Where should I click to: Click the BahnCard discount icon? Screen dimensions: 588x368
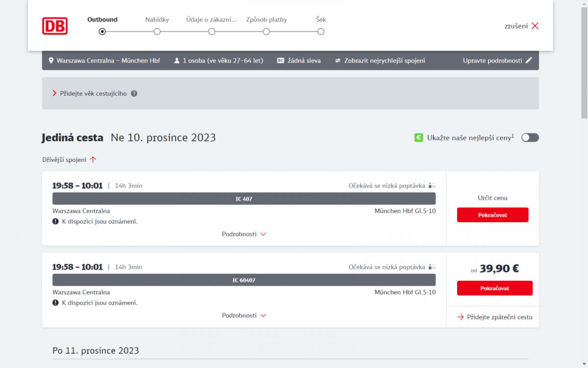281,61
